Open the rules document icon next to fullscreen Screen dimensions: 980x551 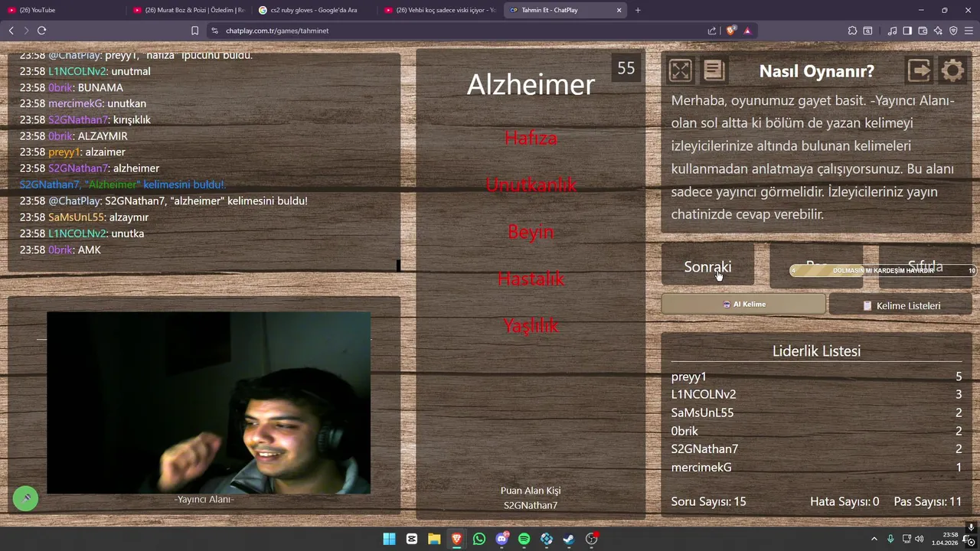714,70
